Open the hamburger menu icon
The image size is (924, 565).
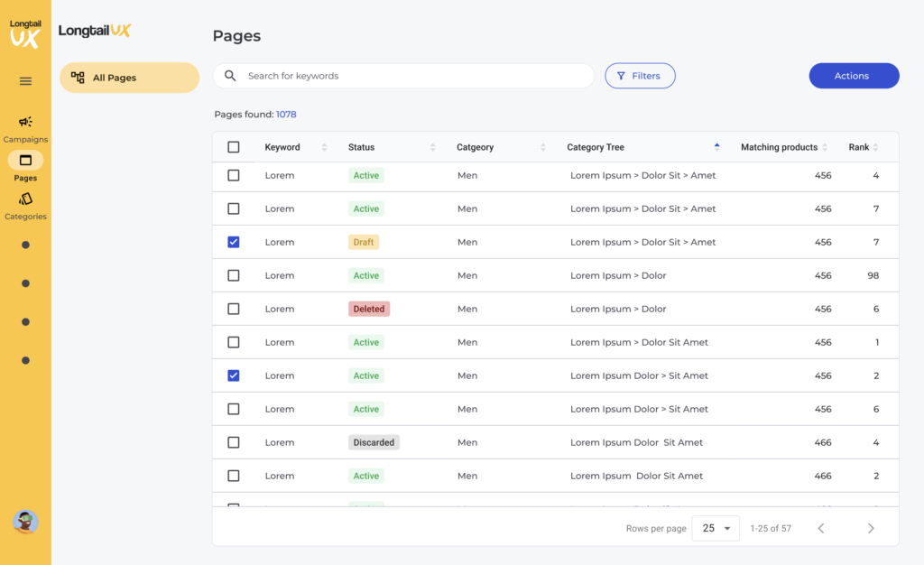click(25, 81)
